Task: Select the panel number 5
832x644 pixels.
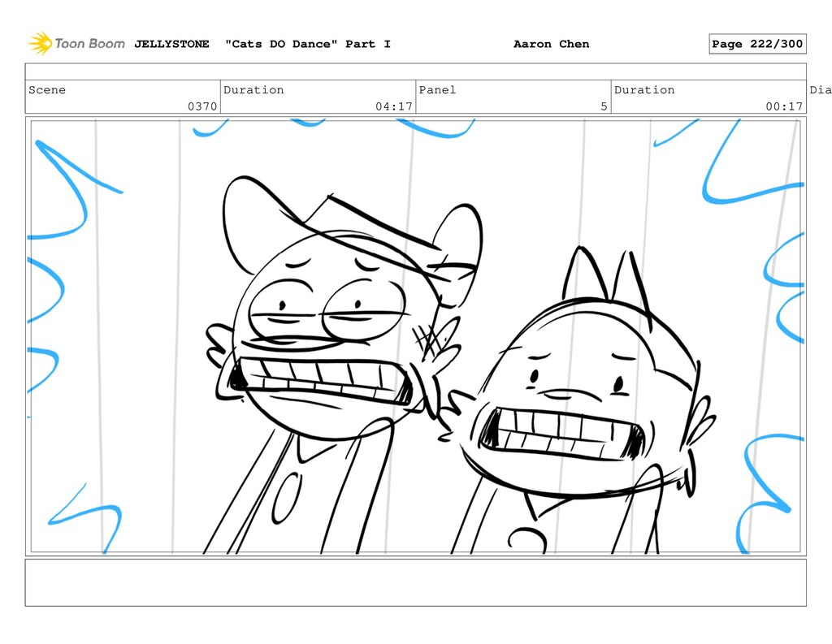Action: (x=604, y=106)
